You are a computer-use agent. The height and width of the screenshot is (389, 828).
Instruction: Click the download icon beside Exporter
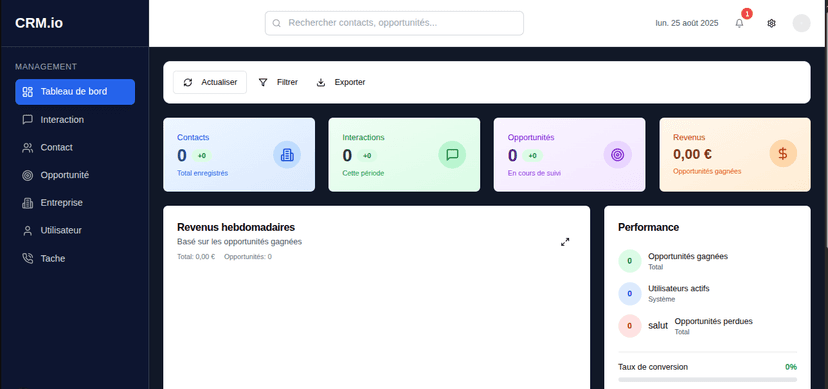321,82
